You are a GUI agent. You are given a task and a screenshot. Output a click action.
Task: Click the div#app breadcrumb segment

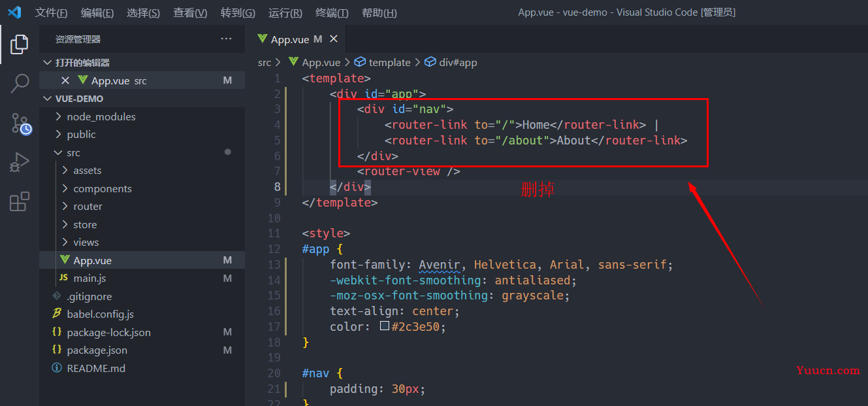pyautogui.click(x=451, y=62)
